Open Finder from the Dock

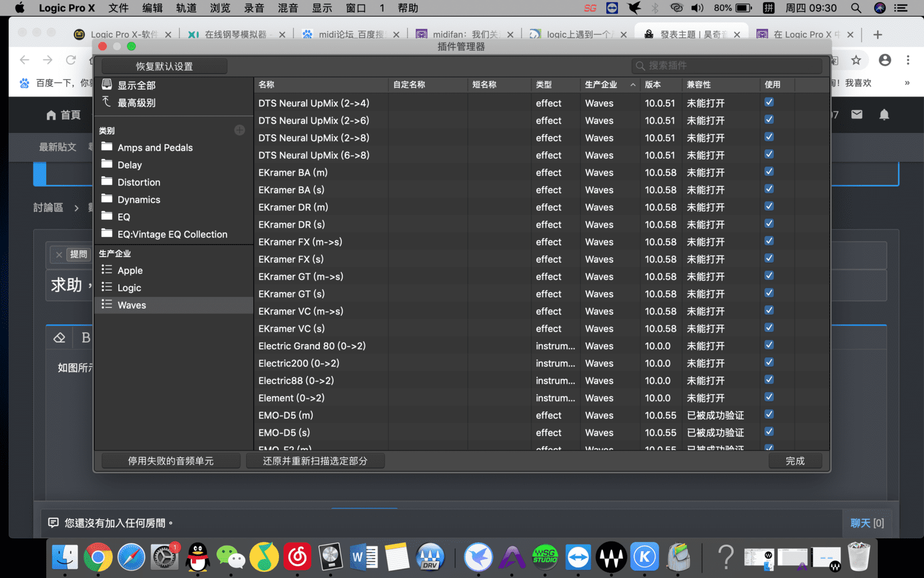click(x=65, y=557)
